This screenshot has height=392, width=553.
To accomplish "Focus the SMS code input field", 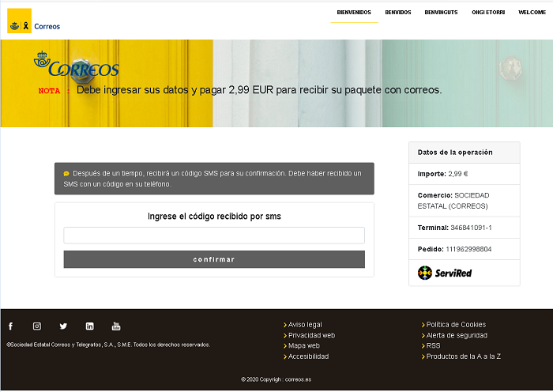I will pos(214,236).
